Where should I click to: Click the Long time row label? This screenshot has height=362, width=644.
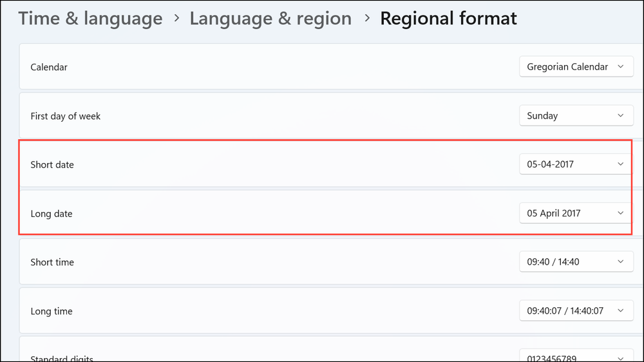click(52, 311)
